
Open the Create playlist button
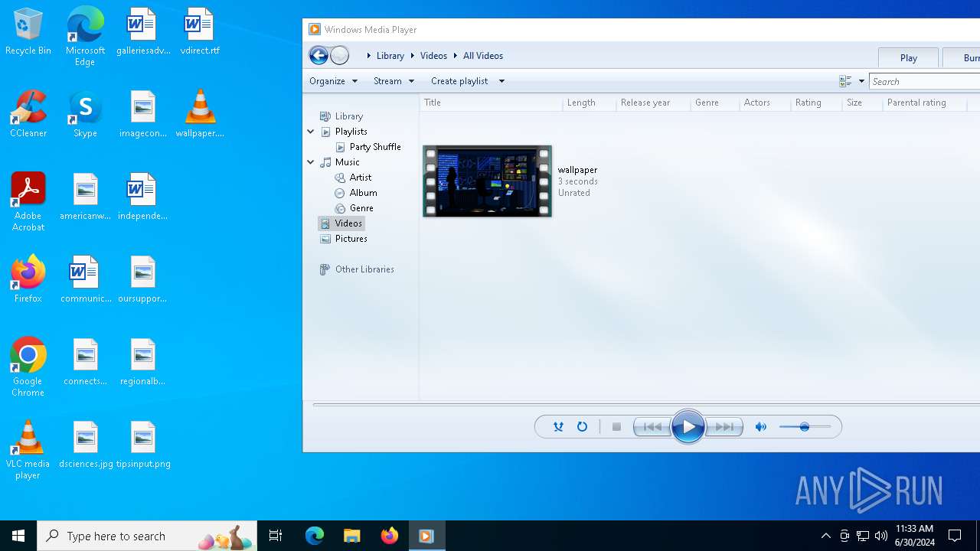pos(459,81)
